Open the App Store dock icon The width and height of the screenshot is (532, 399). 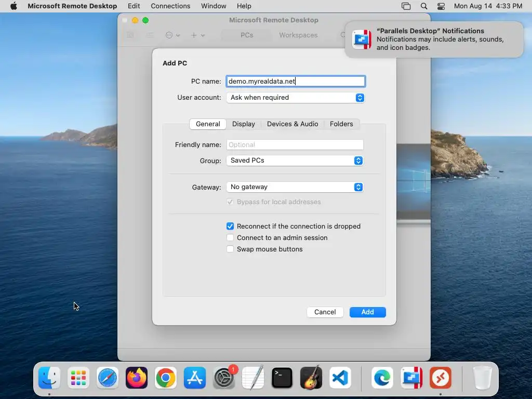[x=195, y=378]
